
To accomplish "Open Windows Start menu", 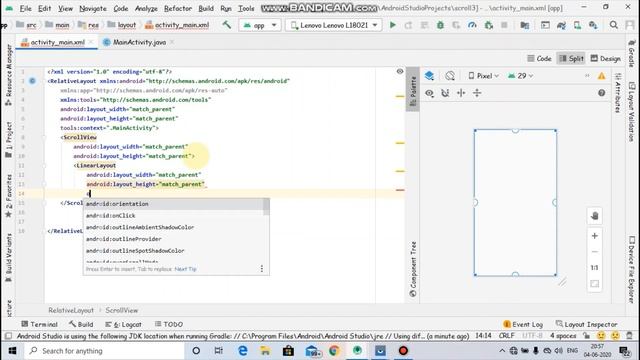I will pyautogui.click(x=12, y=351).
